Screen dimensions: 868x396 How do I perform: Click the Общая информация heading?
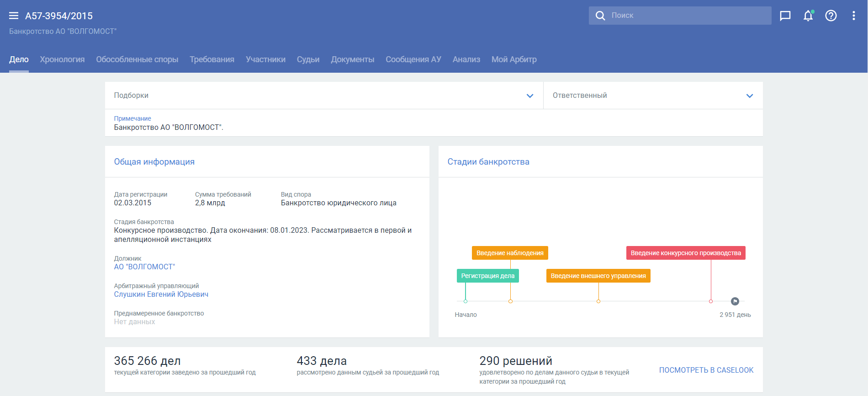pos(154,162)
